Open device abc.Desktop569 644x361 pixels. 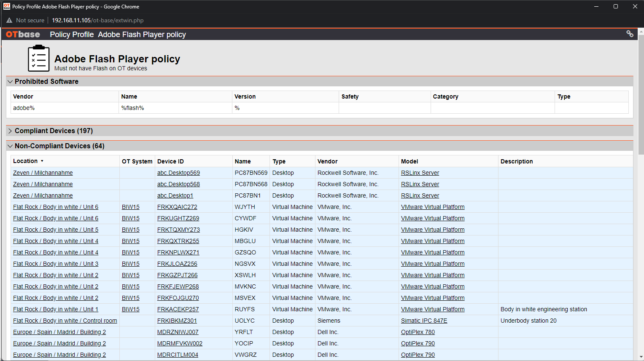178,173
